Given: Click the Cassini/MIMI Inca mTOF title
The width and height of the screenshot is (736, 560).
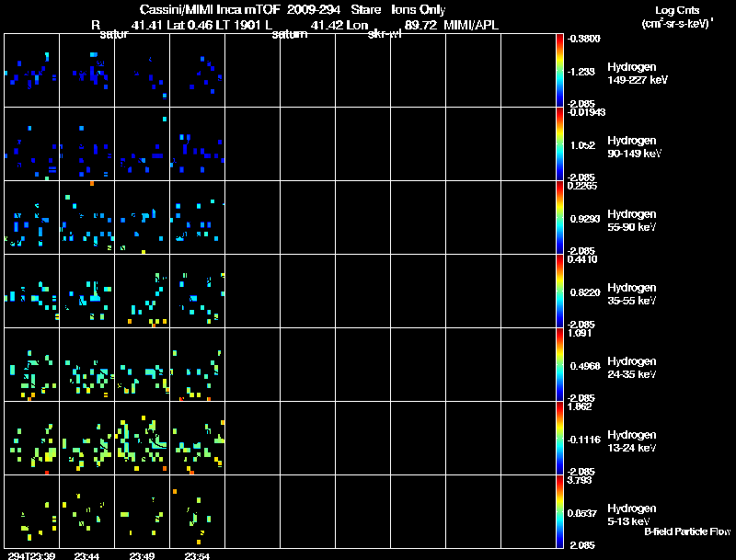Looking at the screenshot, I should [x=210, y=10].
